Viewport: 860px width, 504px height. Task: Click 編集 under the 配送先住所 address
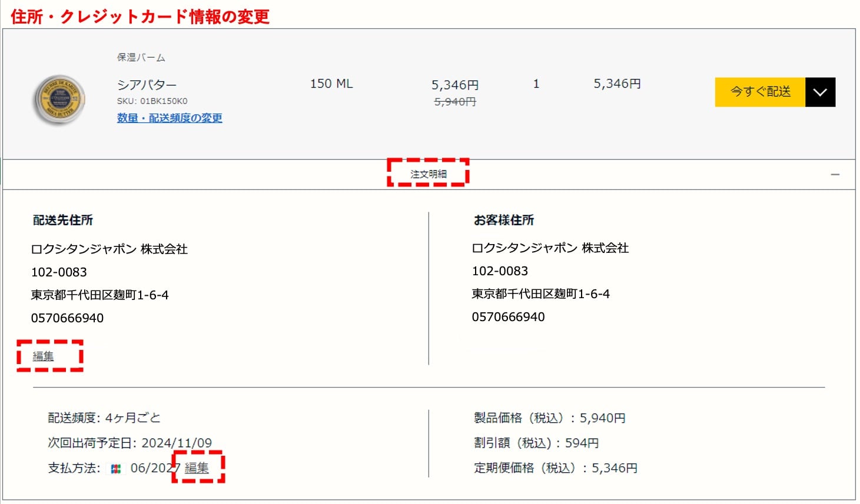pos(43,356)
